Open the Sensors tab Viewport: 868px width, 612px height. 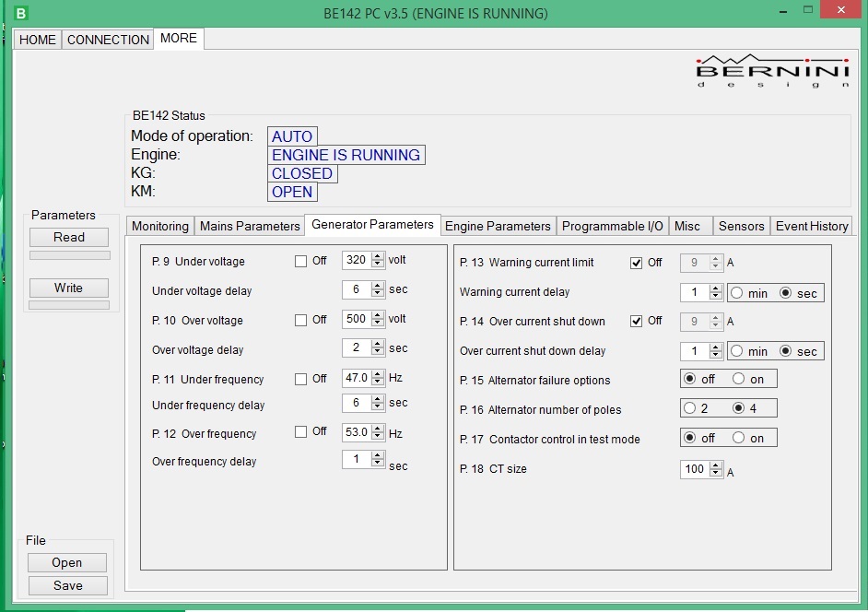741,226
